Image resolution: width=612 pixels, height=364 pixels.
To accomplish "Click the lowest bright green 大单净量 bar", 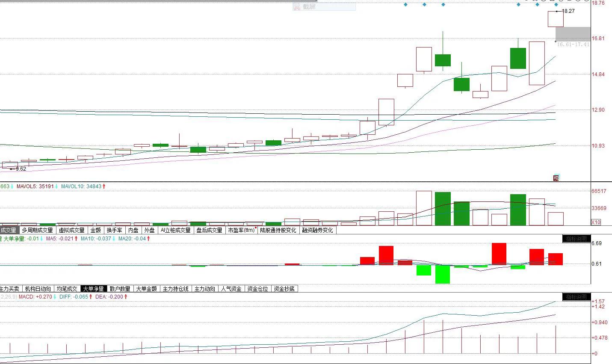I will (443, 274).
